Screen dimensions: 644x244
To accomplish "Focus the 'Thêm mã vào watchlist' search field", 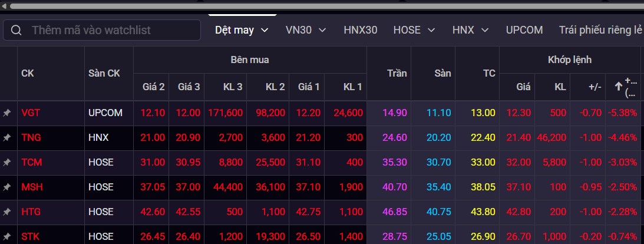I will [102, 30].
